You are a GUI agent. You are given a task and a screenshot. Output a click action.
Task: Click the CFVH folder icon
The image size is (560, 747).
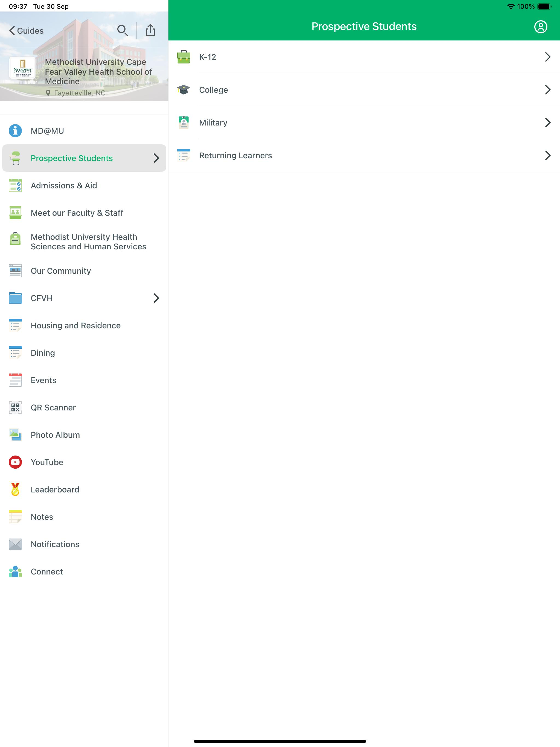coord(15,298)
